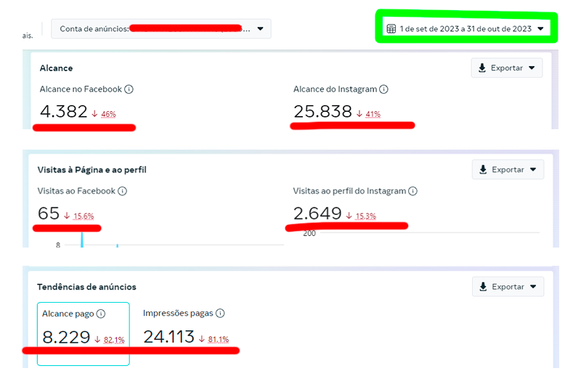Click 15,6% change link under Visitas ao Facebook
581x392 pixels.
84,216
